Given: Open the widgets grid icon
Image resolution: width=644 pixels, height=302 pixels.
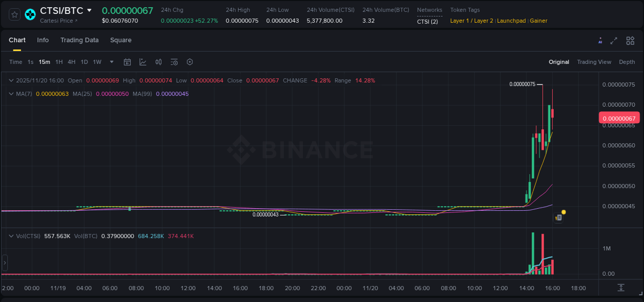Looking at the screenshot, I should tap(630, 40).
